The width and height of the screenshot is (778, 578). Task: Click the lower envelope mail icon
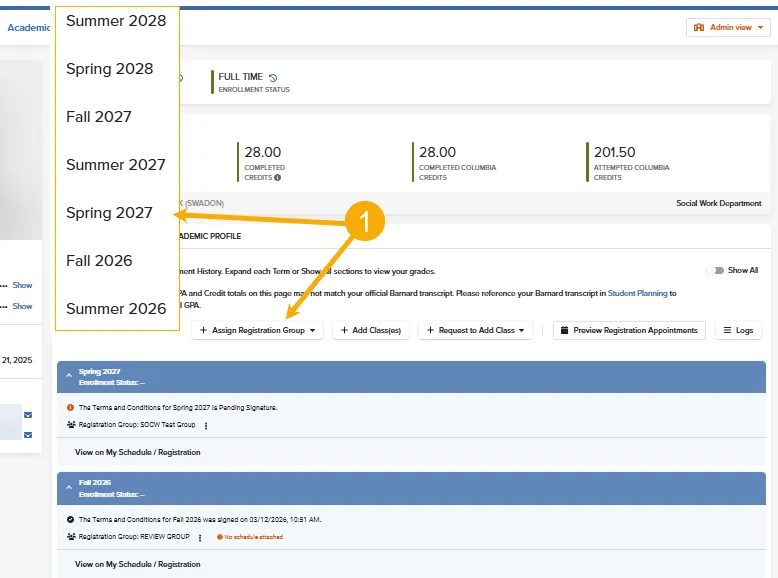pyautogui.click(x=28, y=435)
